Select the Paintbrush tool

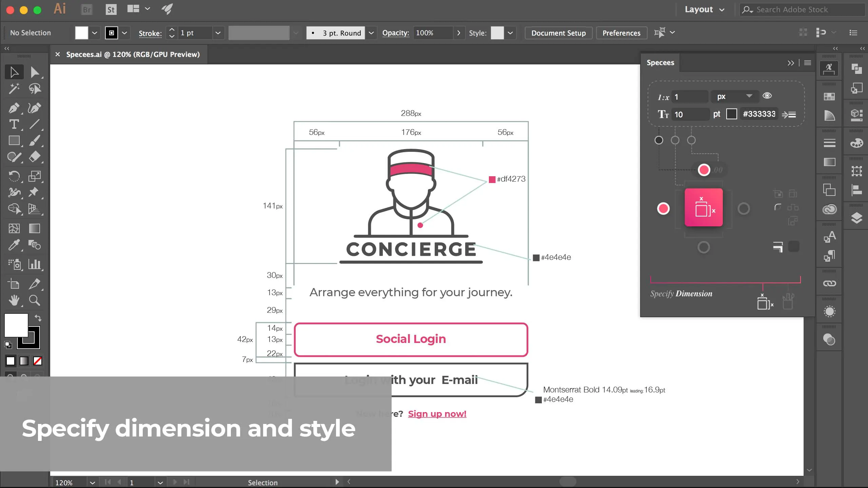click(x=35, y=141)
